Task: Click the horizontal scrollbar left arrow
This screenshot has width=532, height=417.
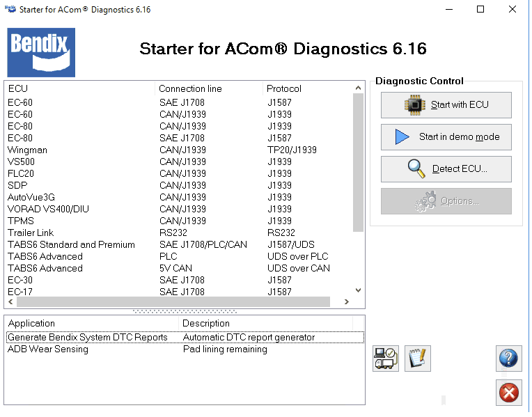Action: click(x=10, y=301)
